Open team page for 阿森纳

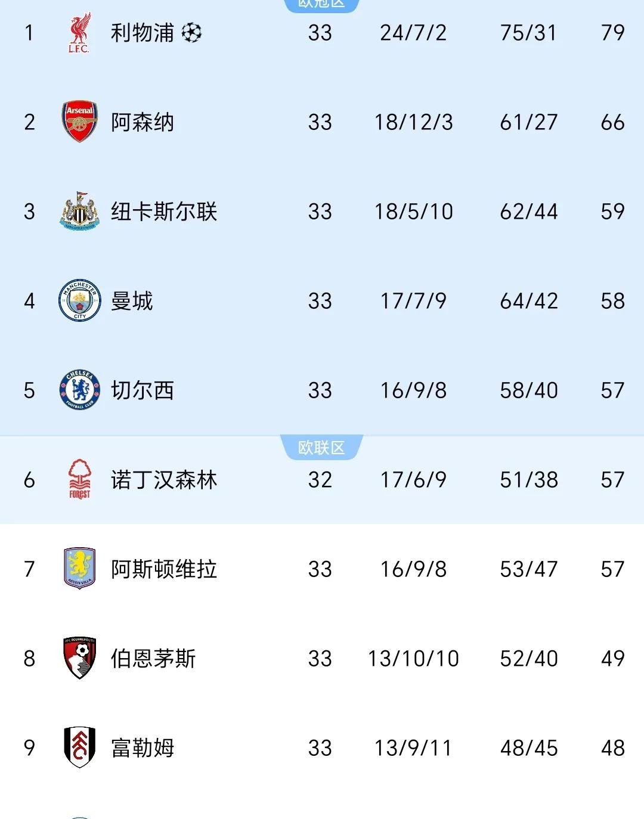tap(143, 122)
